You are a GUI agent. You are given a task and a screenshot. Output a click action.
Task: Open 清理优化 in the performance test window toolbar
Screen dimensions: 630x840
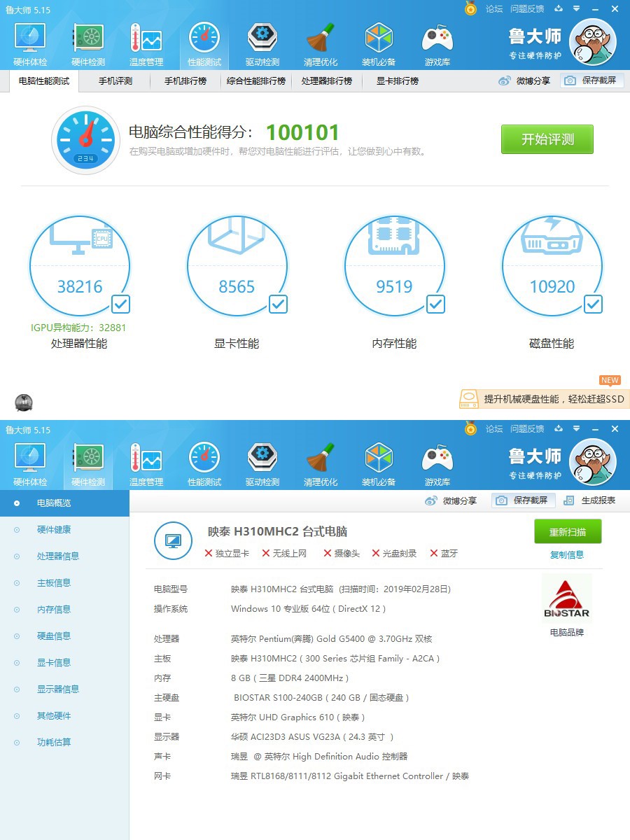tap(321, 45)
